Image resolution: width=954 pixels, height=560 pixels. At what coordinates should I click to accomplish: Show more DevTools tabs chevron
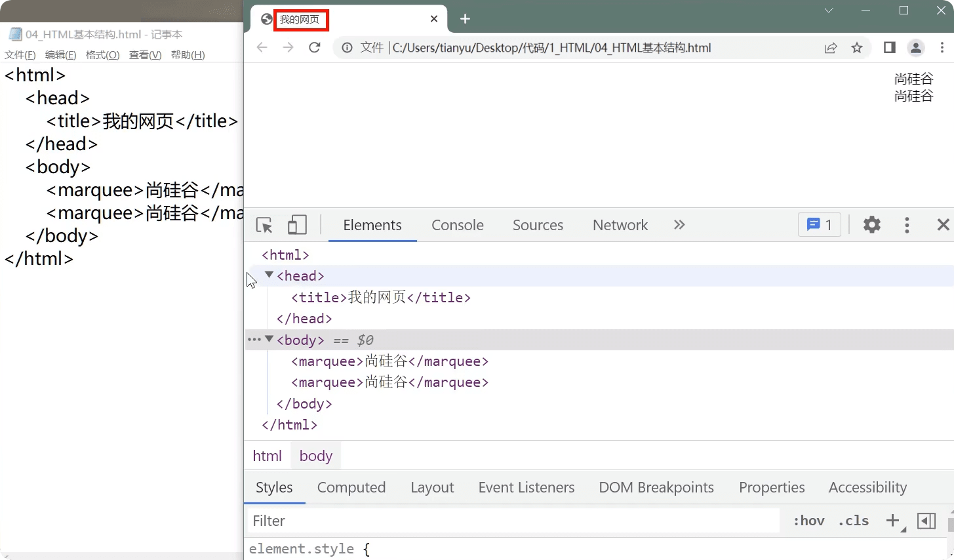(x=679, y=225)
